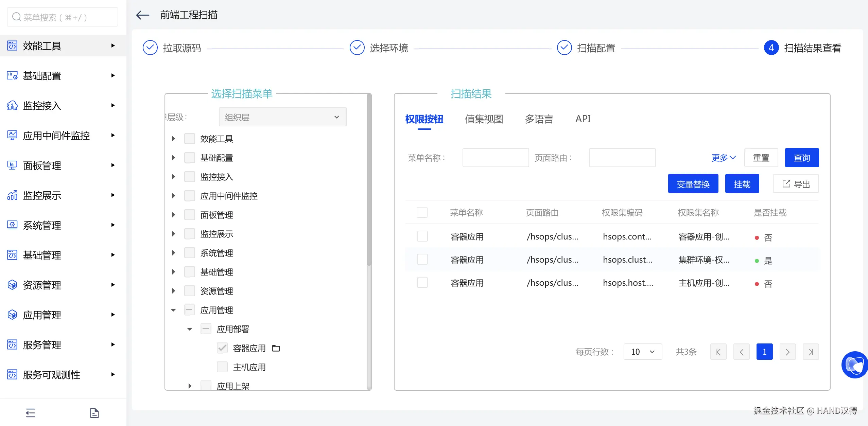Click the back arrow next to 前端工程扫描
The height and width of the screenshot is (426, 868).
[x=142, y=15]
